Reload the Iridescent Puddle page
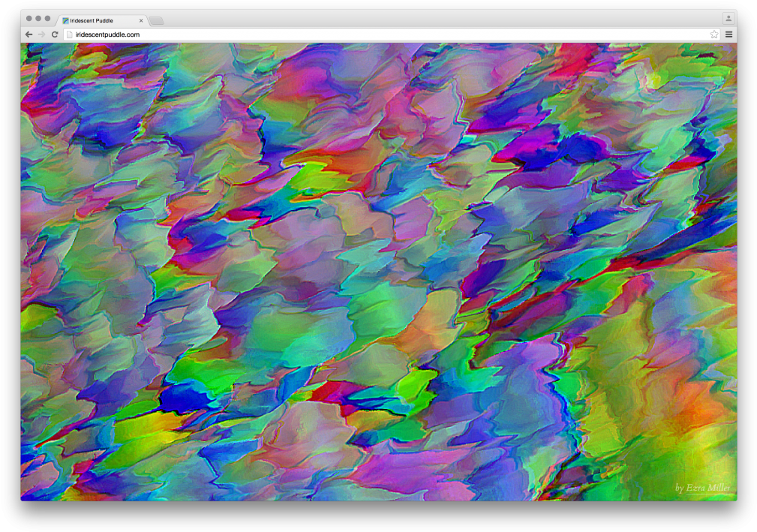 click(x=55, y=35)
